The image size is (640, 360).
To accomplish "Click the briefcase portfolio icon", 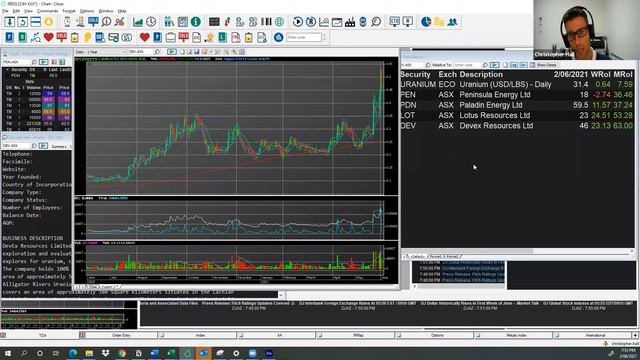I will 171,38.
